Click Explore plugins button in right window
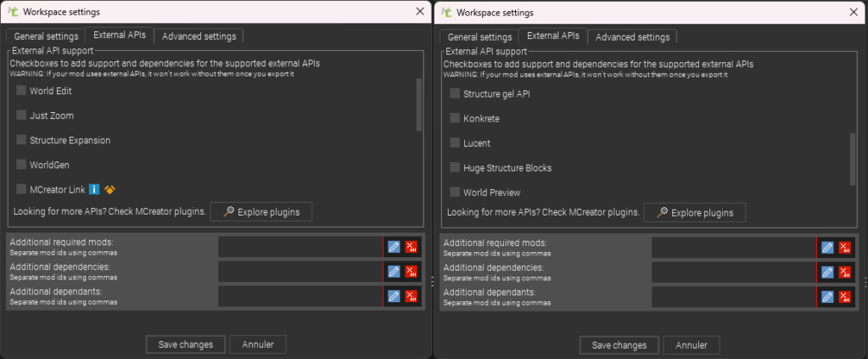The width and height of the screenshot is (868, 359). pyautogui.click(x=695, y=212)
